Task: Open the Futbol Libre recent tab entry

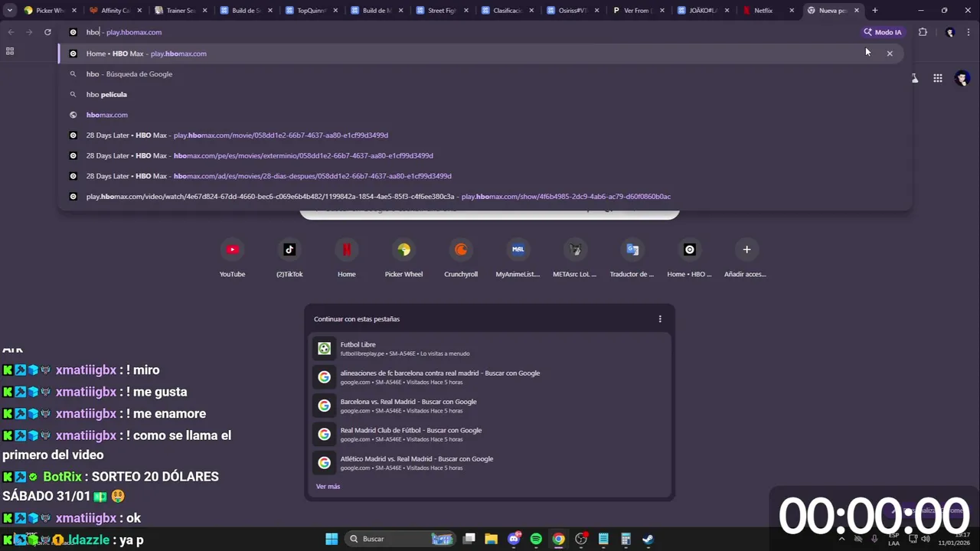Action: click(x=489, y=349)
